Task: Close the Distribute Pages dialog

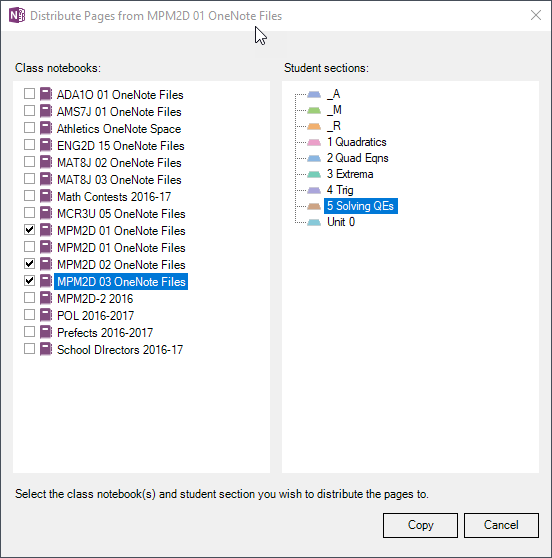Action: tap(536, 15)
